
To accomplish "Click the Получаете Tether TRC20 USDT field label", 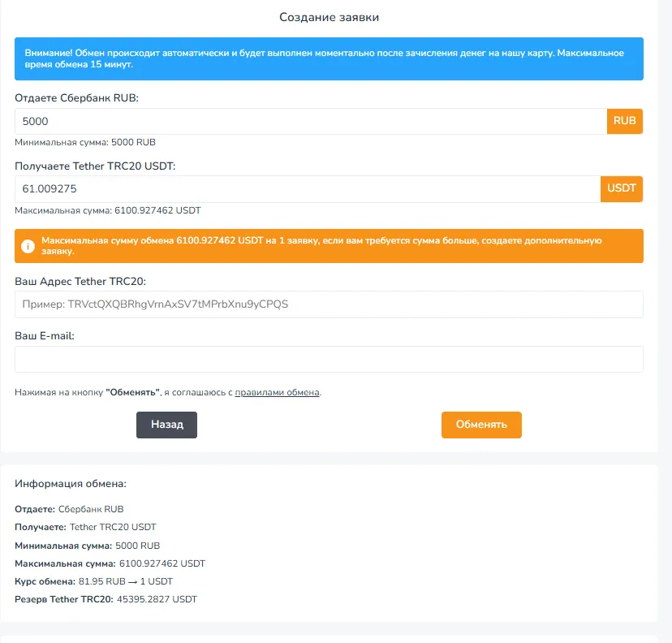I will tap(95, 166).
